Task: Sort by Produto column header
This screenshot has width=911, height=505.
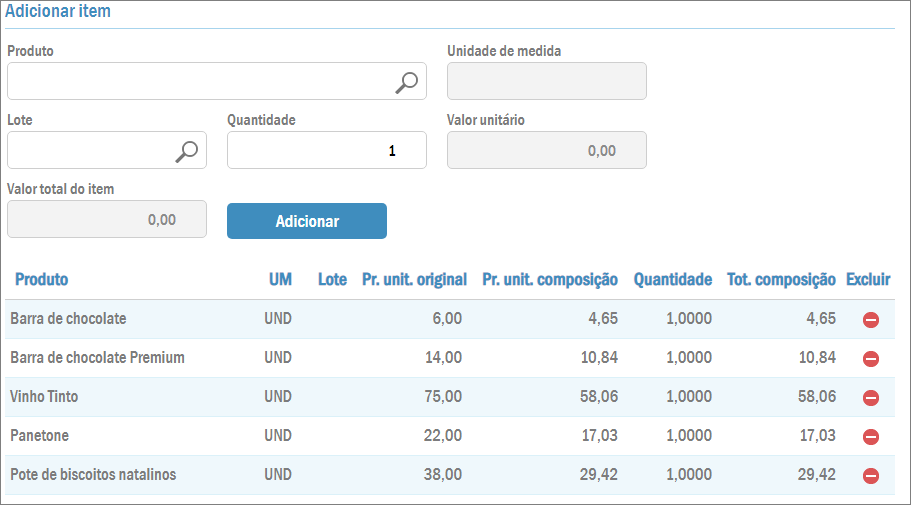Action: (41, 280)
